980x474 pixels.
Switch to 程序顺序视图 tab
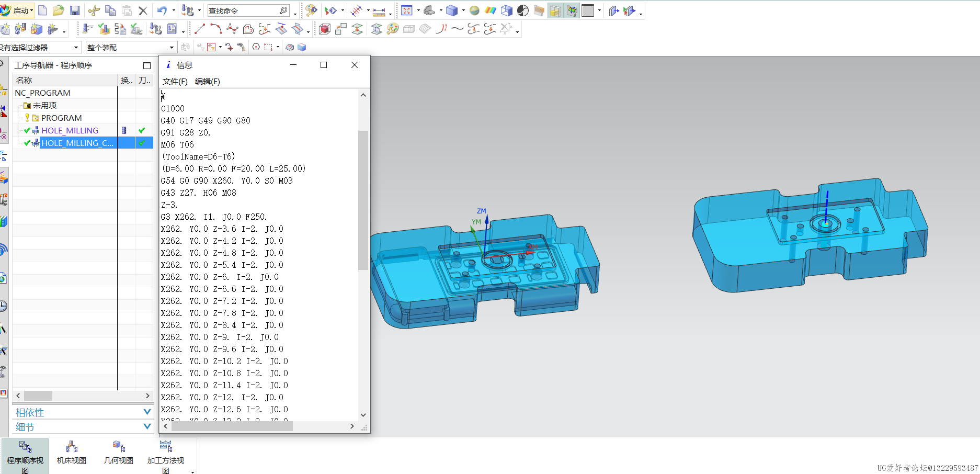pyautogui.click(x=25, y=456)
